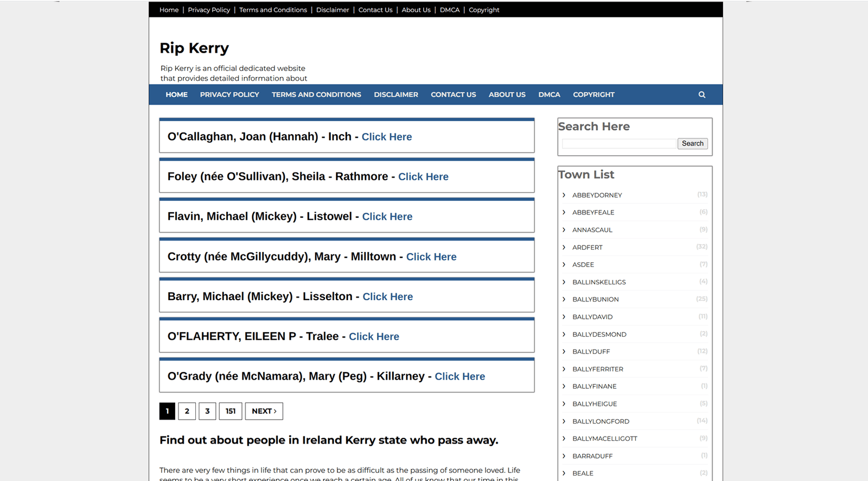The image size is (868, 481).
Task: Open BARRADUFF town link
Action: [592, 455]
